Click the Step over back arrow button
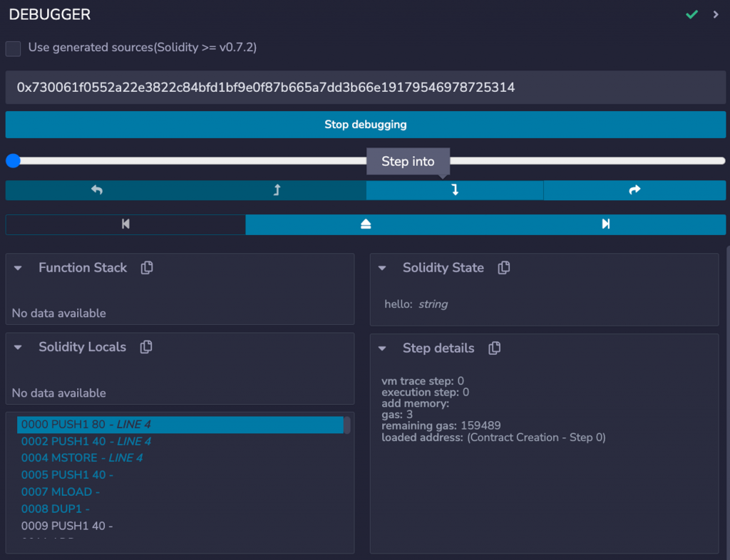This screenshot has width=730, height=560. pyautogui.click(x=96, y=190)
